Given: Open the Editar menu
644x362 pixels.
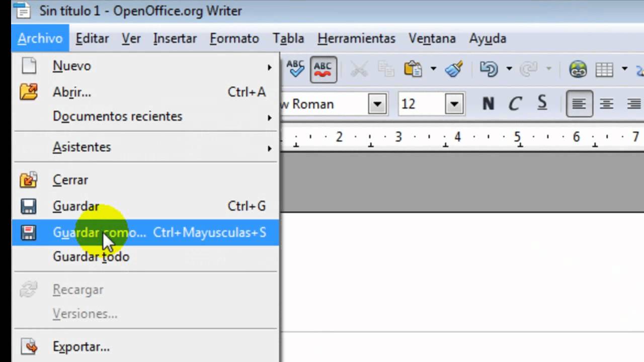Looking at the screenshot, I should point(92,39).
